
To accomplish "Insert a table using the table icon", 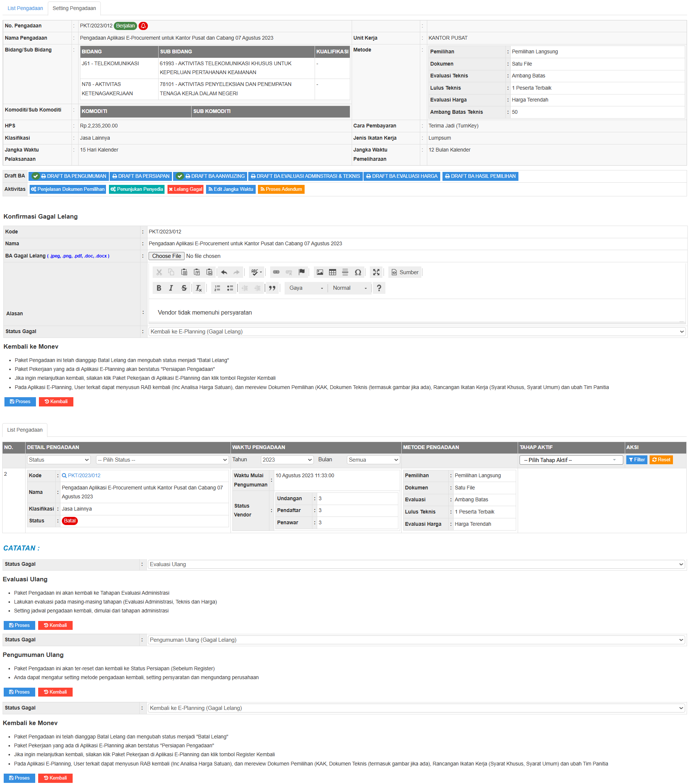I will [x=332, y=272].
